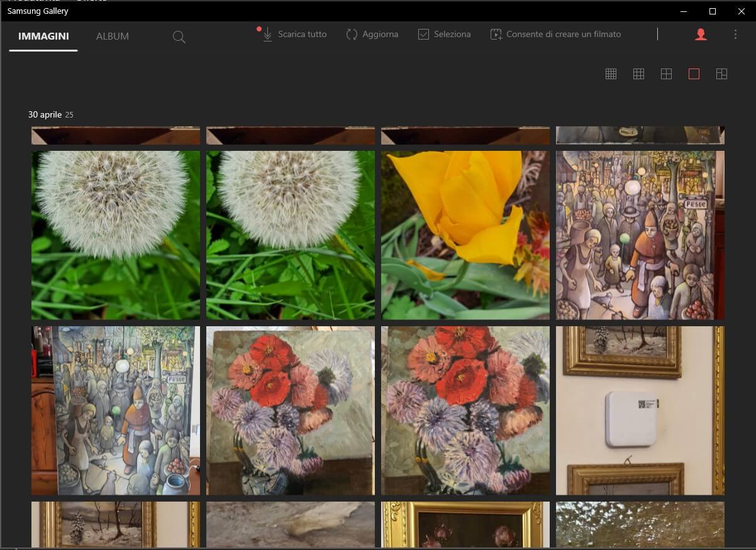Switch to the ALBUM tab

[113, 36]
